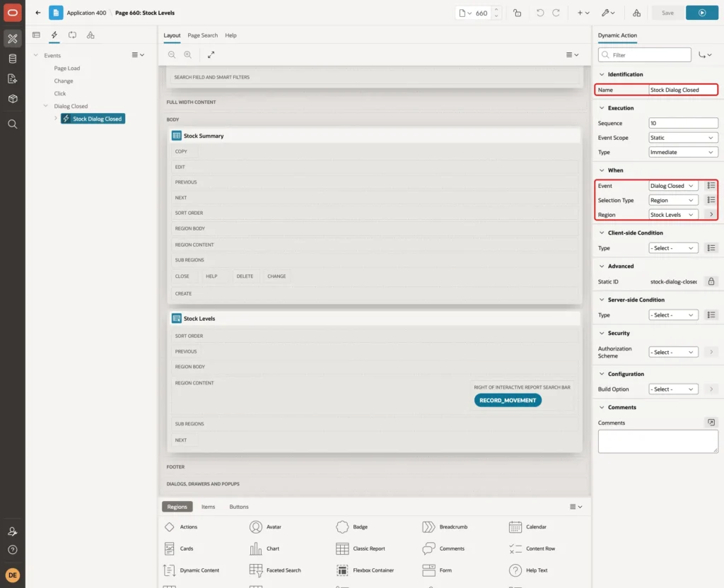724x588 pixels.
Task: Open the DE user account avatar
Action: 13,575
